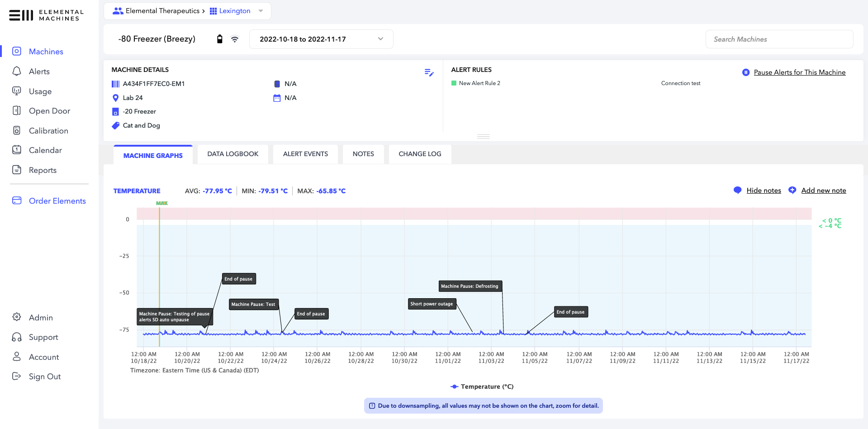Click the Machines sidebar icon
868x429 pixels.
tap(17, 51)
